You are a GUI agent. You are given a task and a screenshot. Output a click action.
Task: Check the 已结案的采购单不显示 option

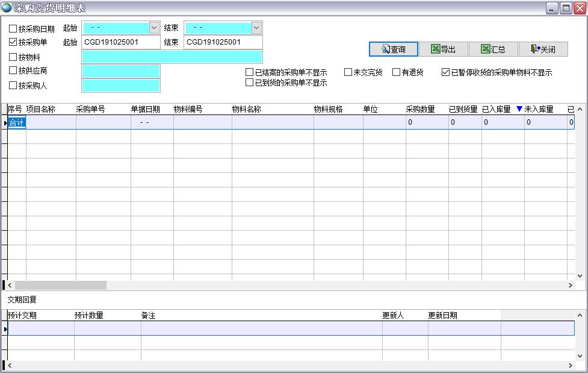coord(248,71)
